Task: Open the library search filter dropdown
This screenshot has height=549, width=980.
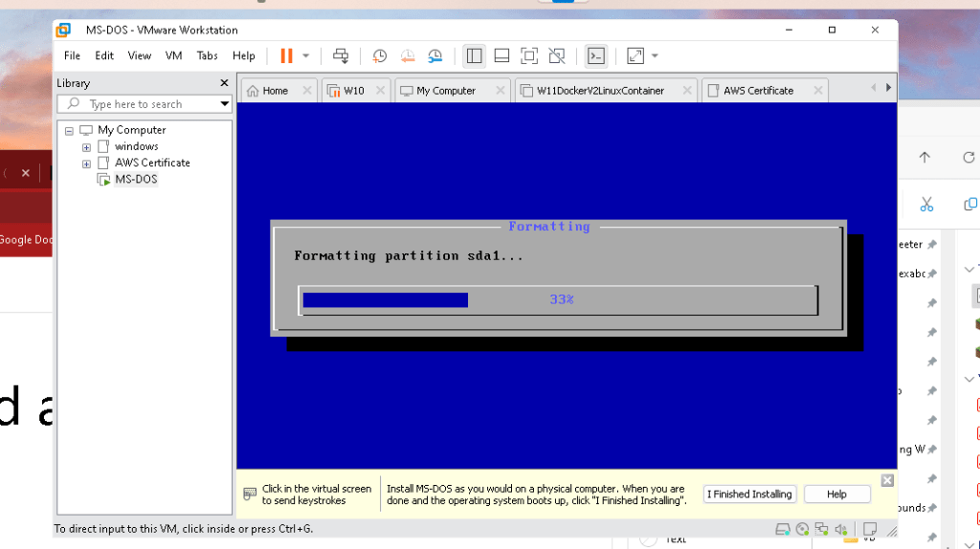Action: tap(224, 103)
